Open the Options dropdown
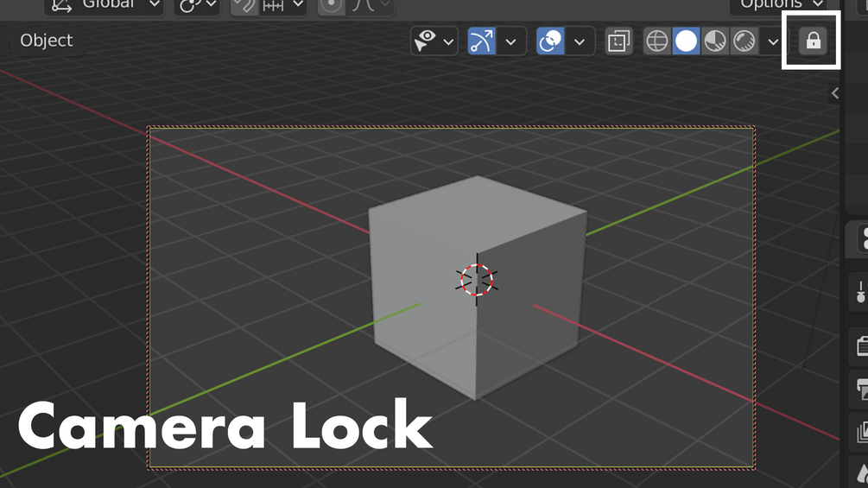868x488 pixels. pos(781,5)
